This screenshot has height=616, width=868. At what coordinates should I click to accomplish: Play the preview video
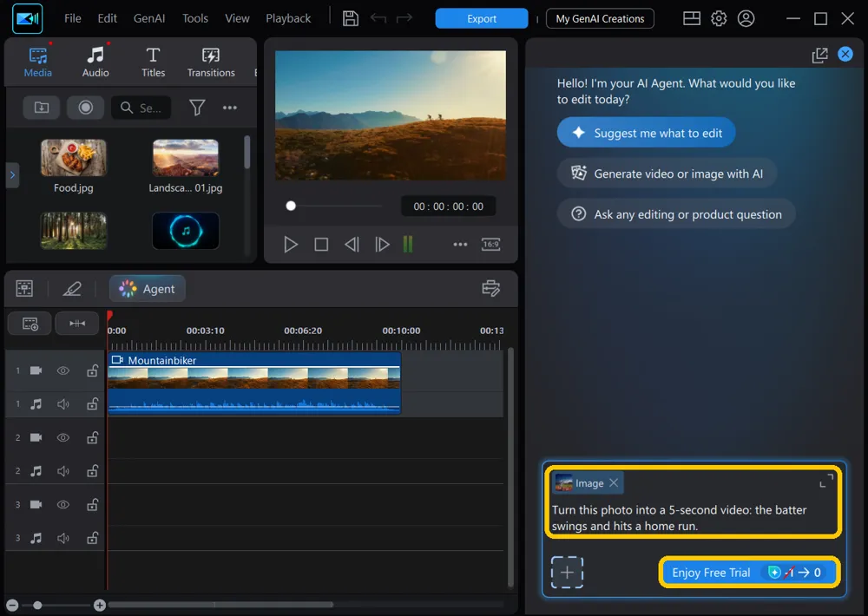(291, 244)
